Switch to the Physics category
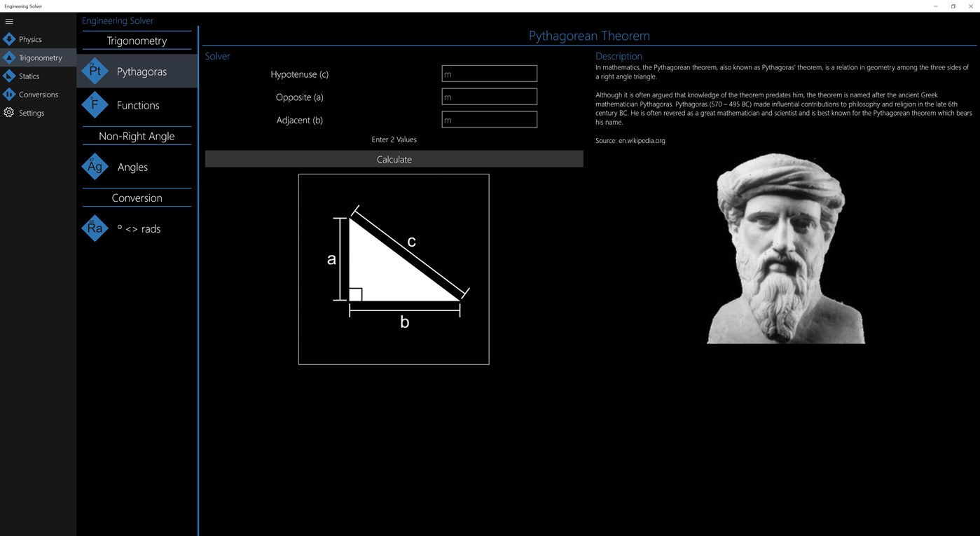The image size is (980, 536). 28,39
